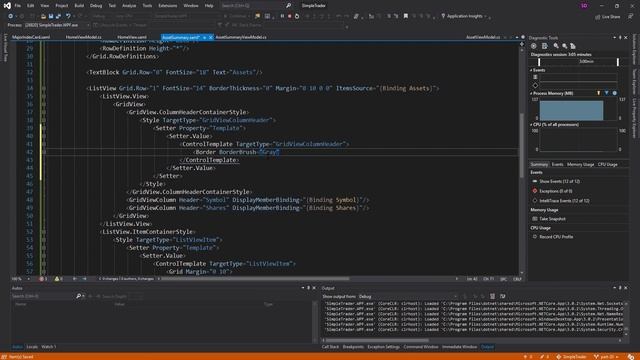
Task: Open Diagnostic Tools settings gear icon
Action: tap(533, 46)
